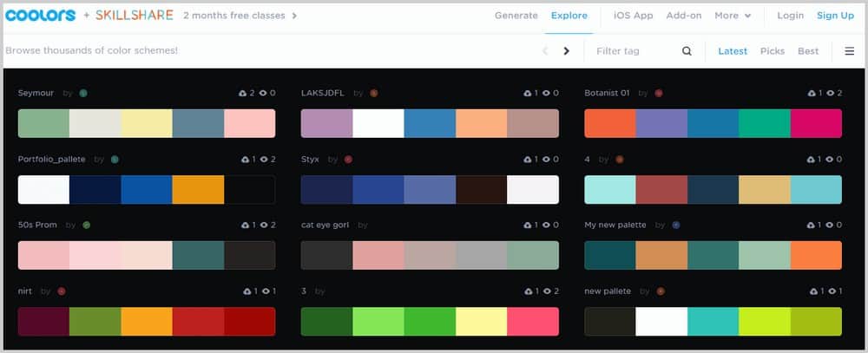Select olive green swatch in nirt palette

(x=95, y=322)
